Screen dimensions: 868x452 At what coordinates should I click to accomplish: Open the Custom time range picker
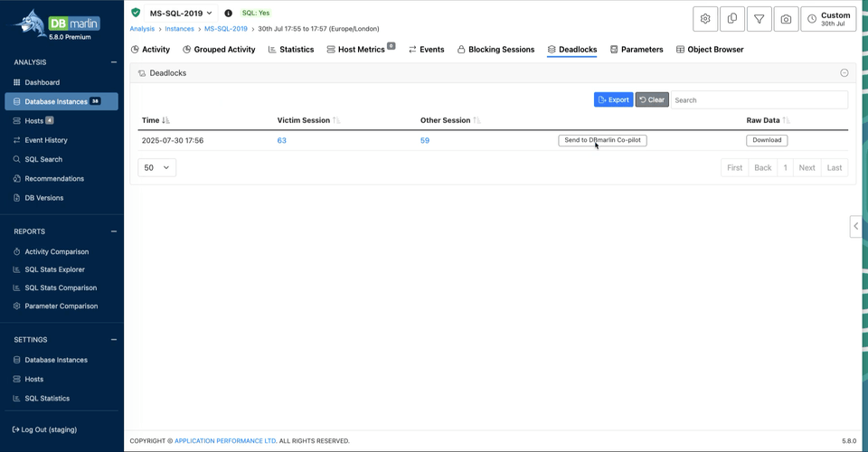[828, 19]
